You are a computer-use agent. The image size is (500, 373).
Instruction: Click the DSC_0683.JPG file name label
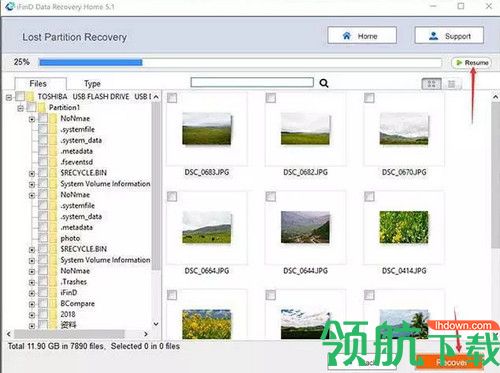207,172
